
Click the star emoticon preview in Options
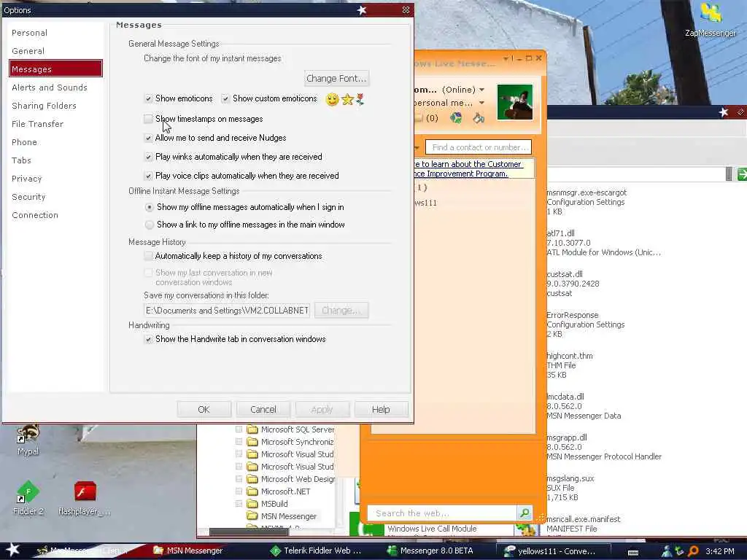(x=347, y=99)
